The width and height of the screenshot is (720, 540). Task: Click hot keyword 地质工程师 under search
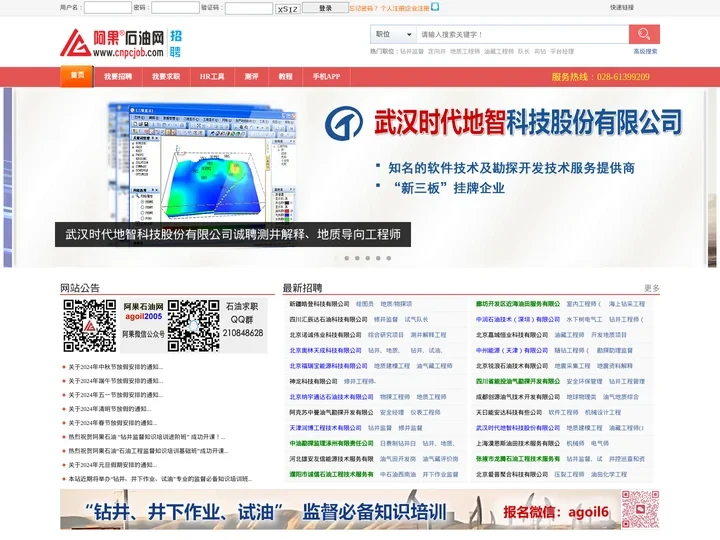[465, 51]
